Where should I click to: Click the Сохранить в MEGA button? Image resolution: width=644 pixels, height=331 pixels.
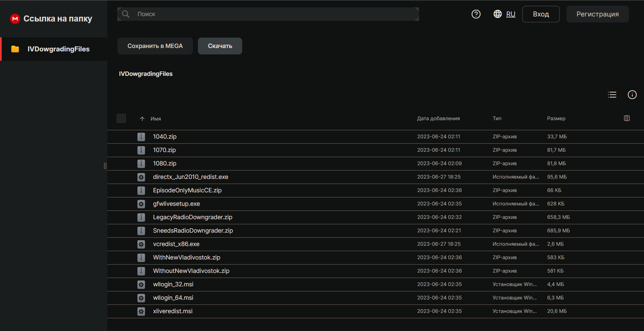155,46
